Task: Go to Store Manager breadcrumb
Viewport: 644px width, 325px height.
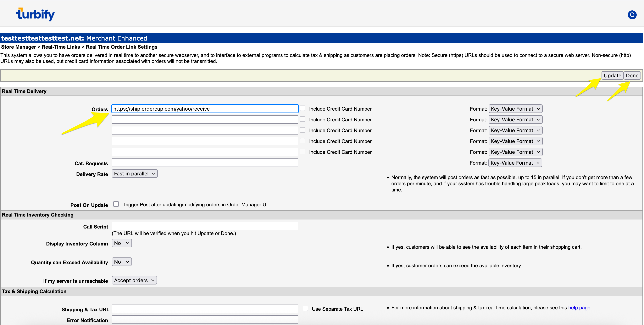Action: 19,47
